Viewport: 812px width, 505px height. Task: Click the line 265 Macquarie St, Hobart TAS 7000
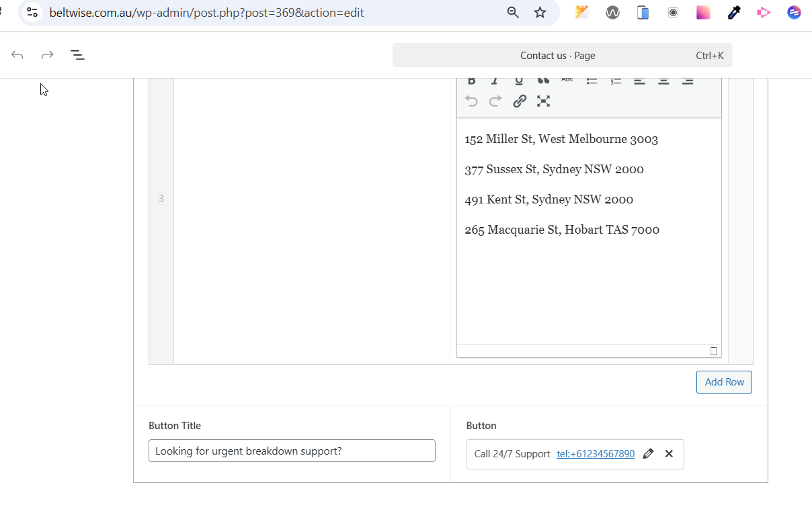(x=562, y=230)
